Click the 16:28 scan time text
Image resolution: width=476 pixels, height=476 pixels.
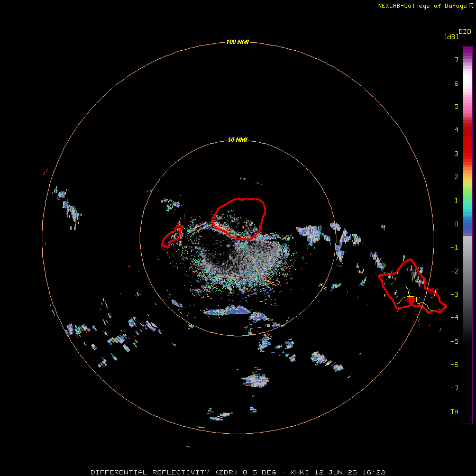[374, 472]
